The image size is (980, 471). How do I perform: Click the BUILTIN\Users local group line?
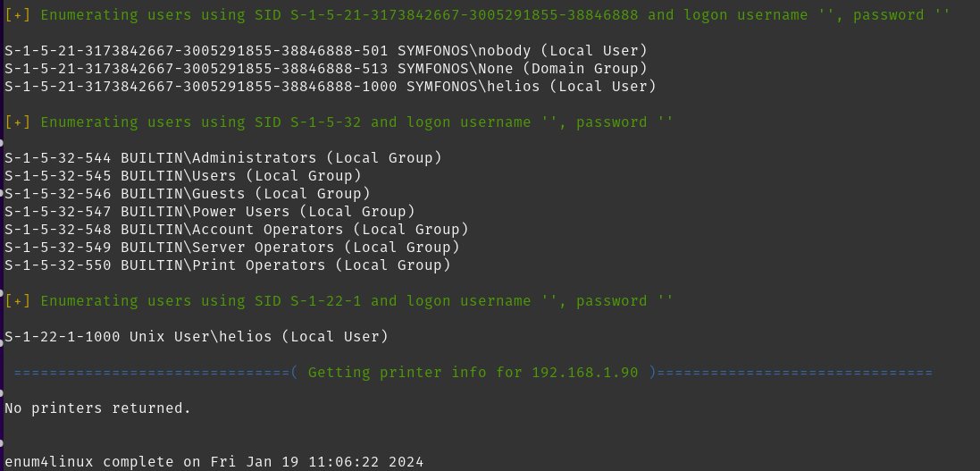pos(183,176)
